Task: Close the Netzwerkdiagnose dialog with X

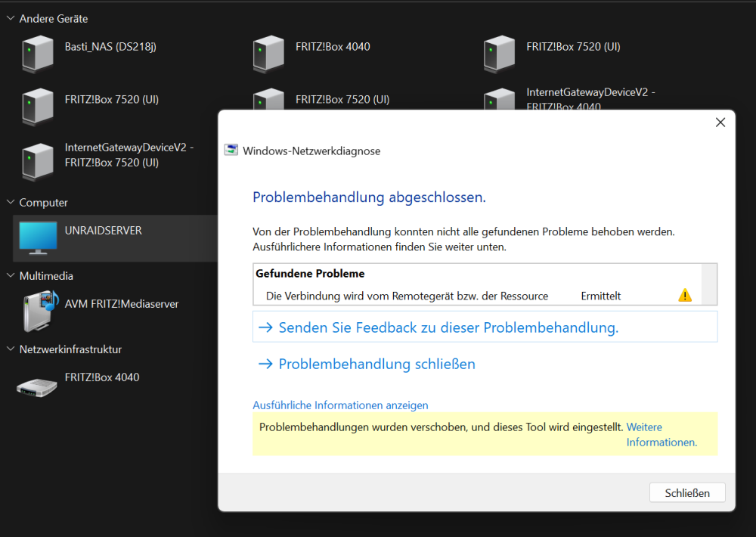Action: point(720,123)
